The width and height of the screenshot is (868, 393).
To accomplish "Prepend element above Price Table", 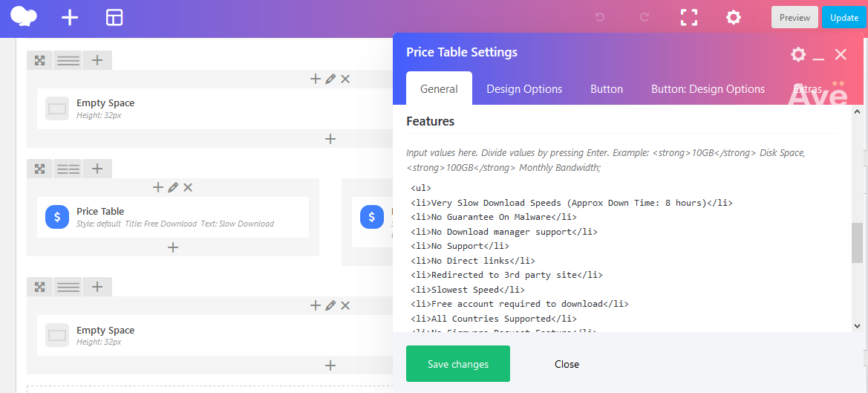I will click(157, 188).
